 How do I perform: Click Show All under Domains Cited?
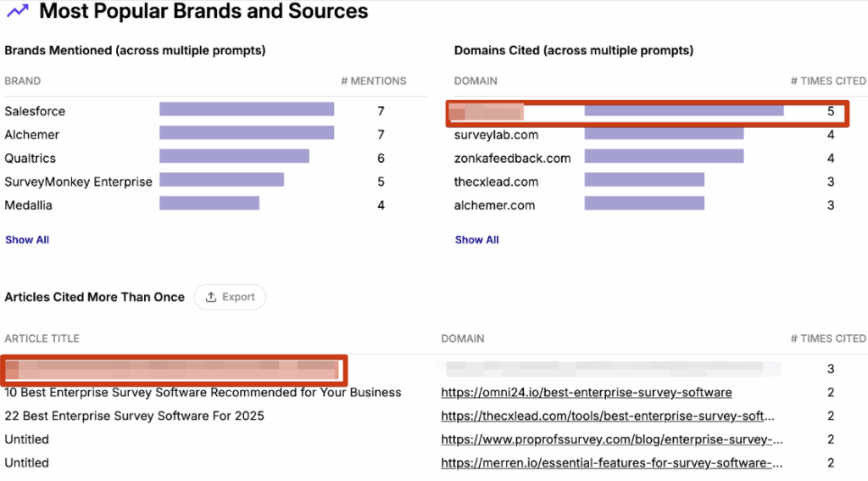(476, 240)
